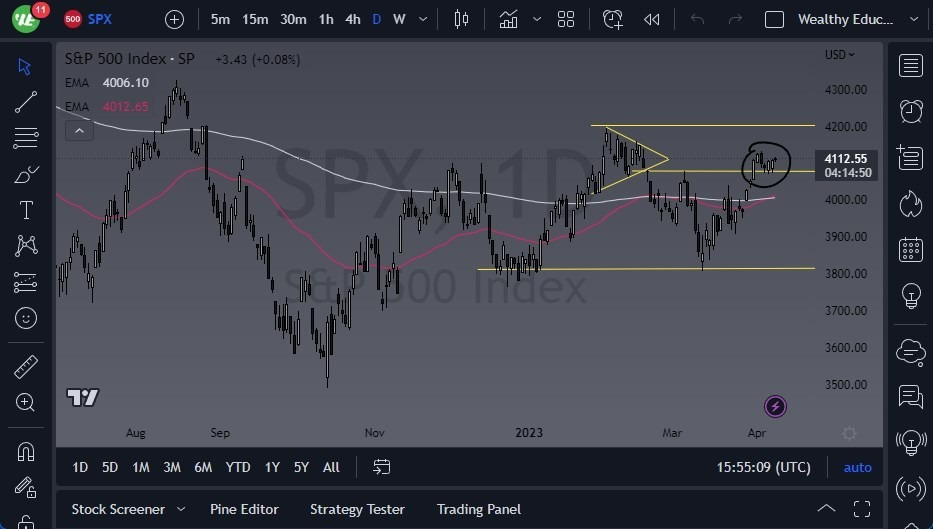This screenshot has width=933, height=529.
Task: Redo the chart action
Action: tap(735, 20)
